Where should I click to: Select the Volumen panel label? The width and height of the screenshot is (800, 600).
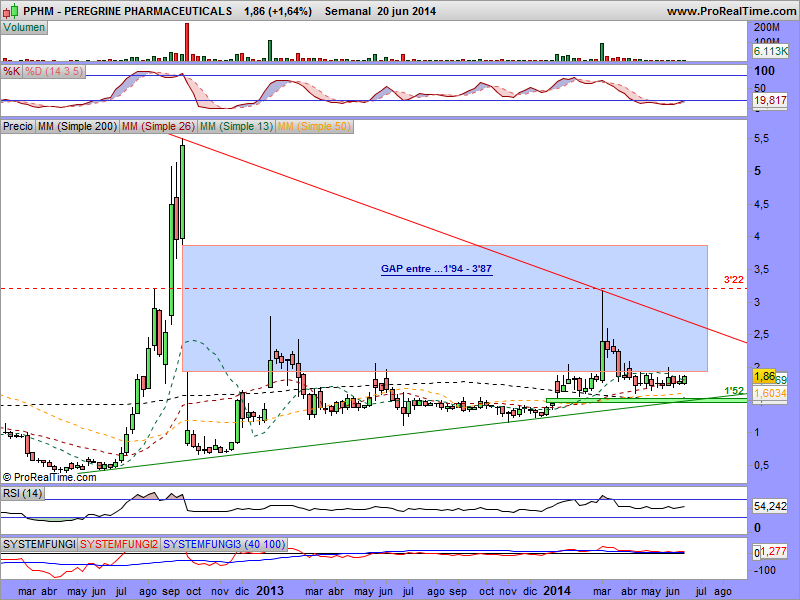tap(24, 28)
